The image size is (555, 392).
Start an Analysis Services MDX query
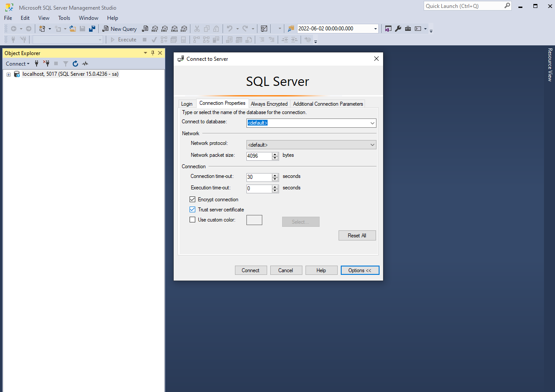[x=155, y=29]
